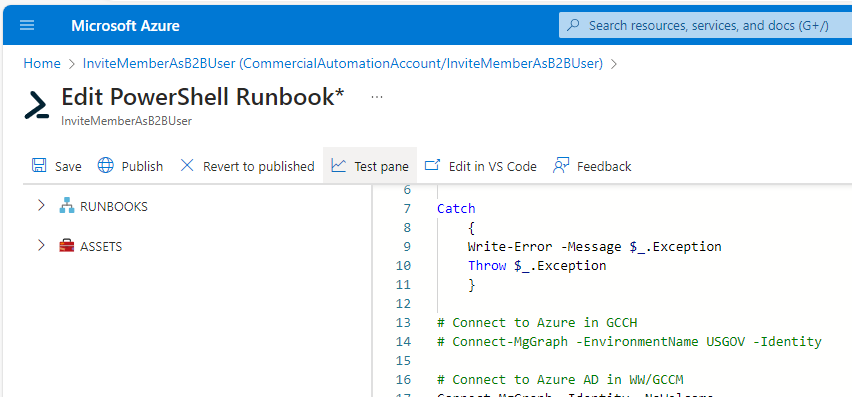
Task: Click the Revert X icon
Action: click(x=187, y=165)
